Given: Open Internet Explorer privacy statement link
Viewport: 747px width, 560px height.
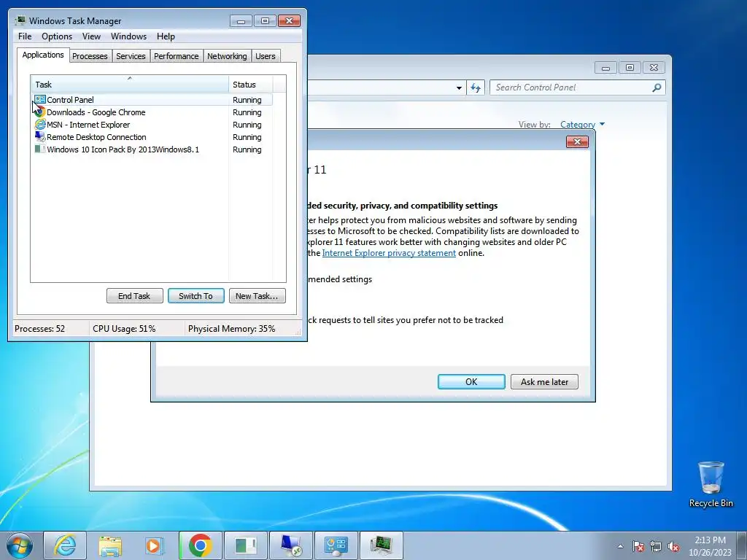Looking at the screenshot, I should click(389, 253).
